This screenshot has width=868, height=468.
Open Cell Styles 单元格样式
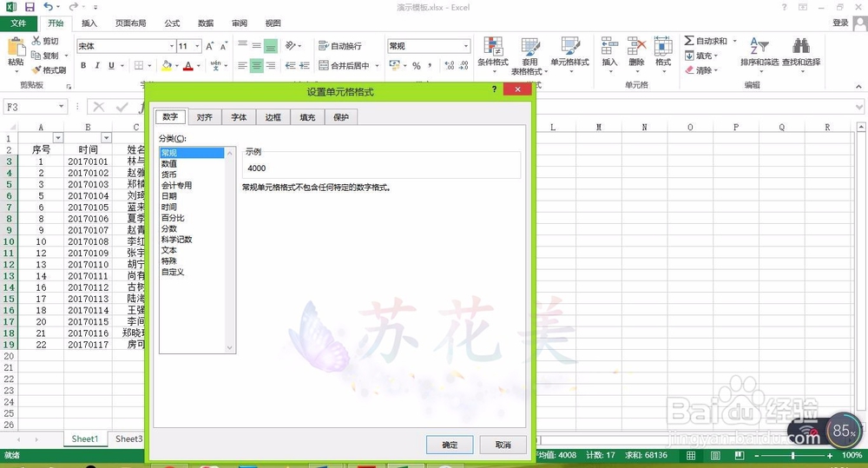(x=569, y=56)
